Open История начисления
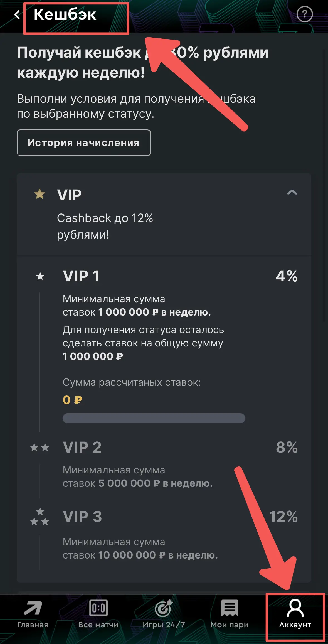 click(84, 143)
